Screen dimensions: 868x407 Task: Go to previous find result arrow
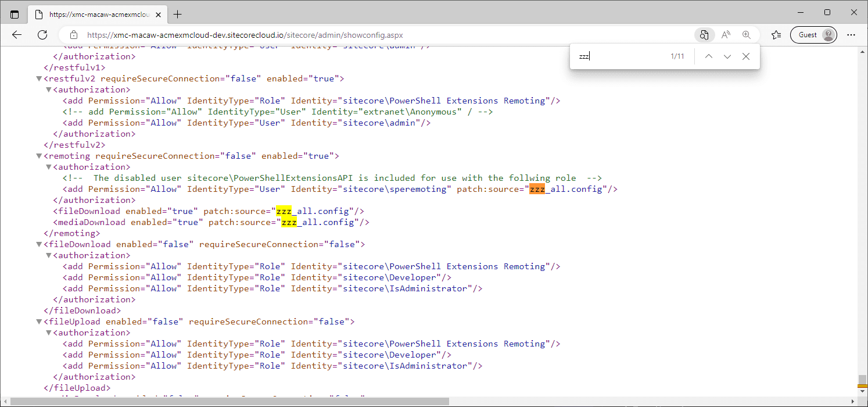(708, 56)
